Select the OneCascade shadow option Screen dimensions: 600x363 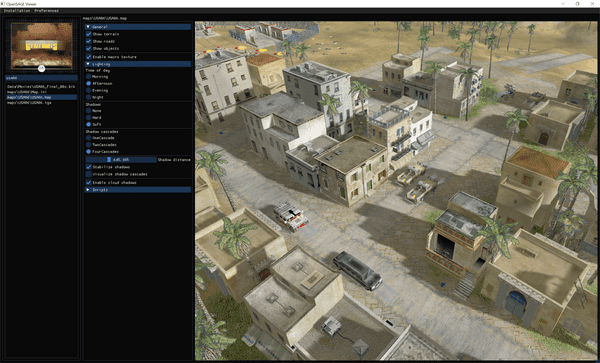tap(89, 138)
